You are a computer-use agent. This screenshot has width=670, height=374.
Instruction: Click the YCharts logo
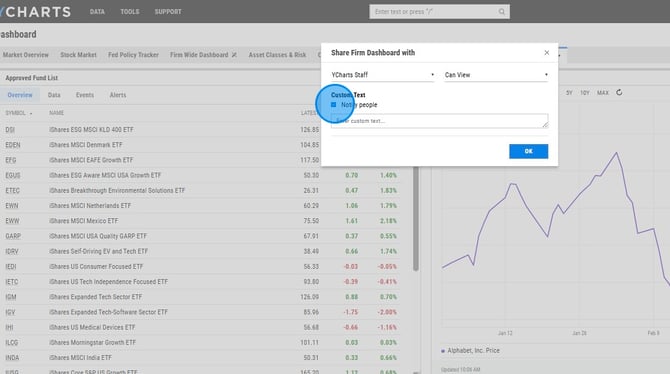coord(36,12)
